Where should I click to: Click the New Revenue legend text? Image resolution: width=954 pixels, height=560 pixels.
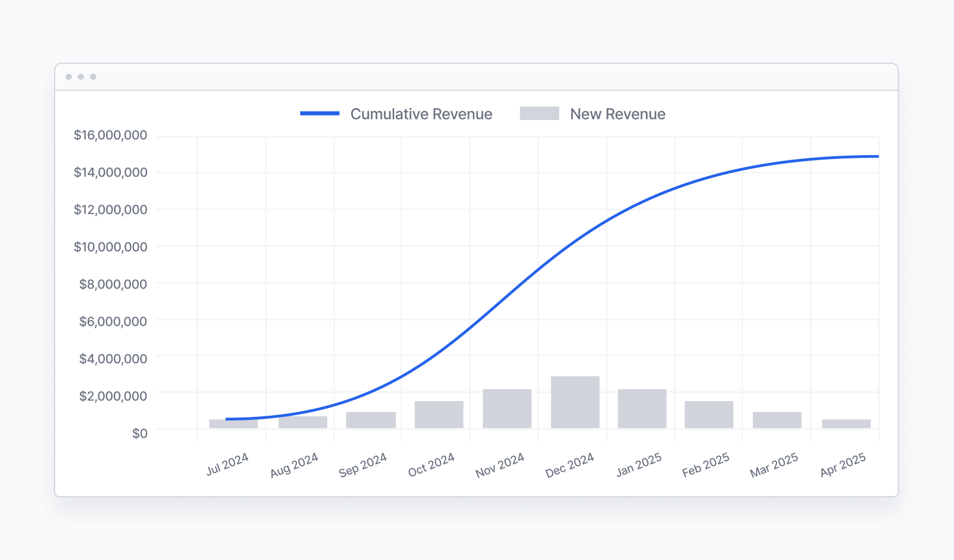[618, 114]
